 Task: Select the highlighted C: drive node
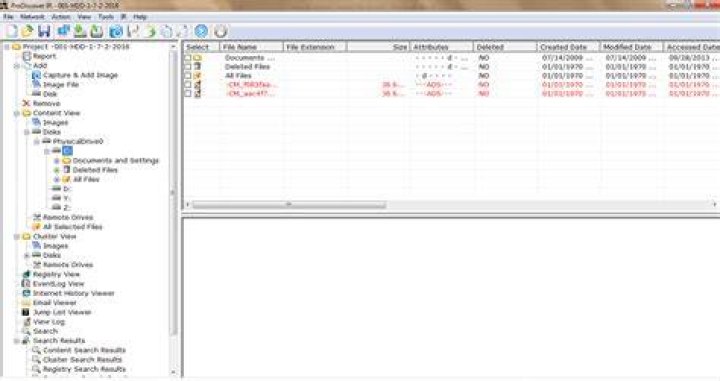pyautogui.click(x=67, y=151)
